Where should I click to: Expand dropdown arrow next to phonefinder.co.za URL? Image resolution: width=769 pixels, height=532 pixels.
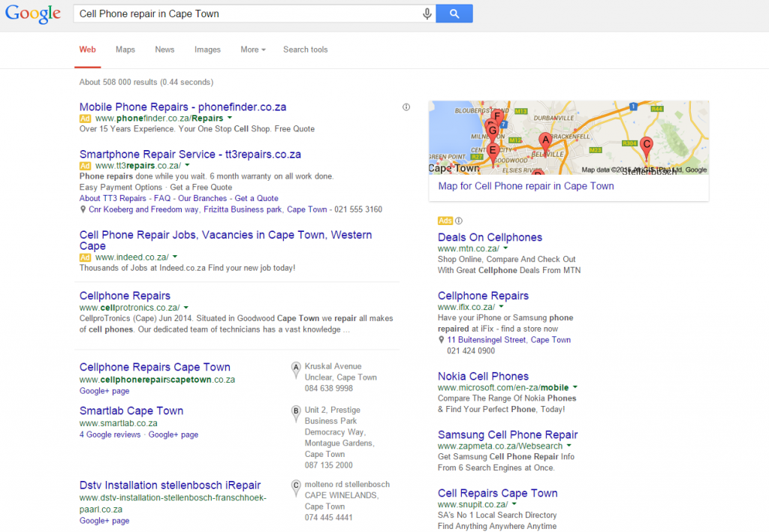point(230,118)
